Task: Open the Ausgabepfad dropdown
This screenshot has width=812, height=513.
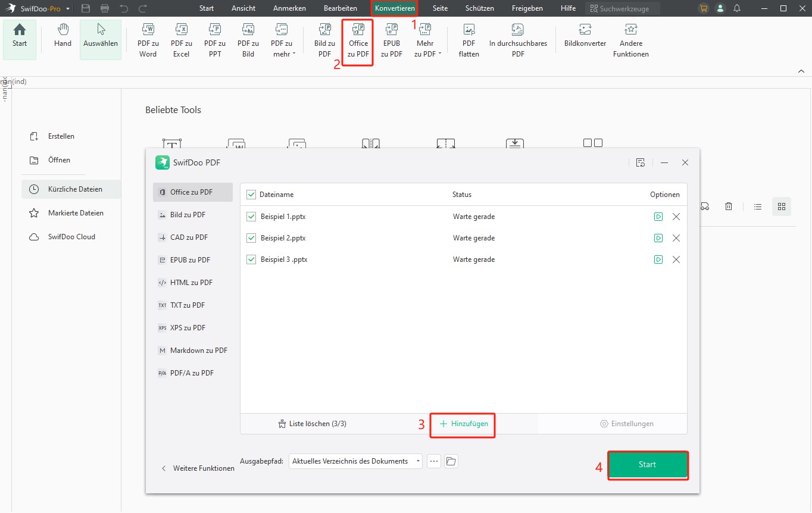Action: point(355,461)
